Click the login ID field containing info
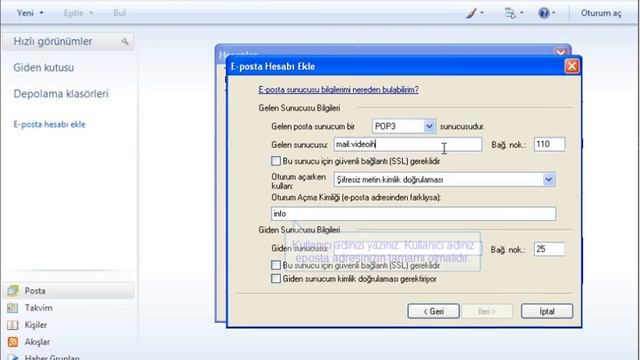 pyautogui.click(x=413, y=213)
